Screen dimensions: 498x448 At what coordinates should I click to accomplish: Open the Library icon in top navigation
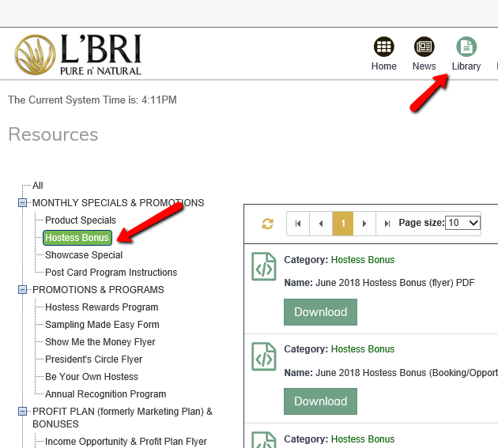click(466, 47)
